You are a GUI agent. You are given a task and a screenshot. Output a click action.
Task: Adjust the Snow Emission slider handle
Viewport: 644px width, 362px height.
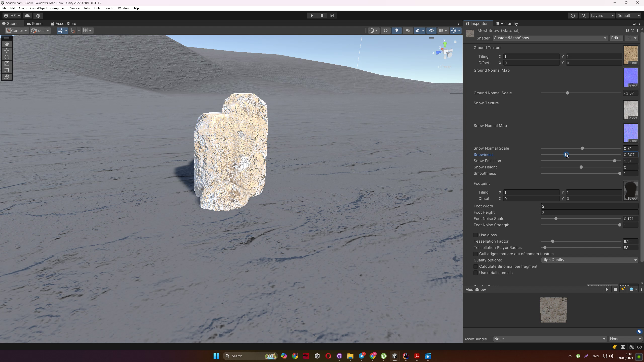pyautogui.click(x=615, y=161)
